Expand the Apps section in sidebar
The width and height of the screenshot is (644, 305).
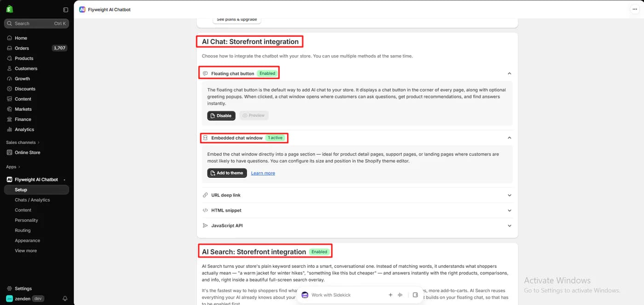pyautogui.click(x=13, y=167)
